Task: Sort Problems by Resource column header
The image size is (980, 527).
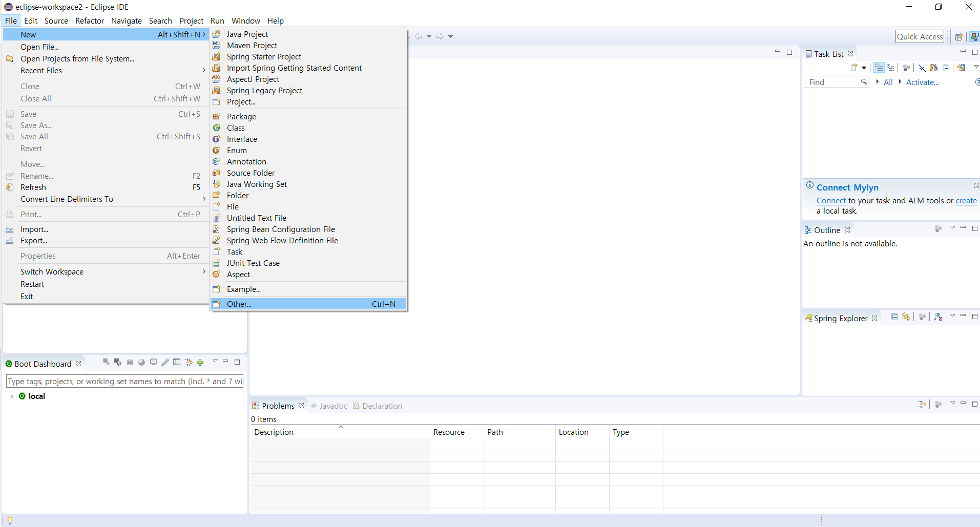Action: [x=457, y=432]
